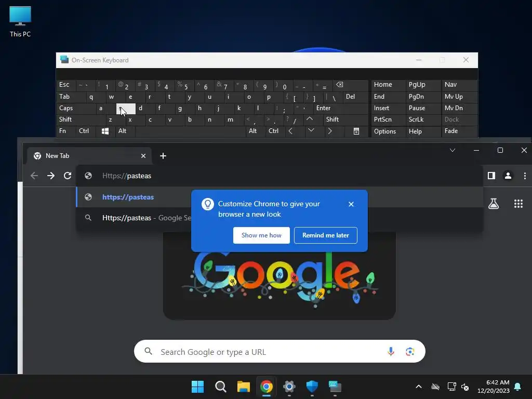Dismiss the Customize Chrome popup with X
Screen dimensions: 532x399
pos(351,204)
